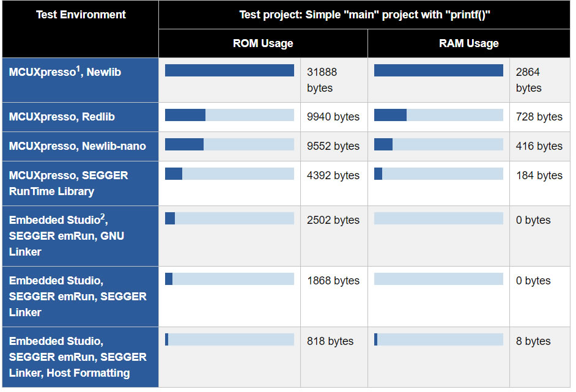The height and width of the screenshot is (392, 576).
Task: Click the ROM usage bar for Newlib-nano
Action: tap(229, 144)
